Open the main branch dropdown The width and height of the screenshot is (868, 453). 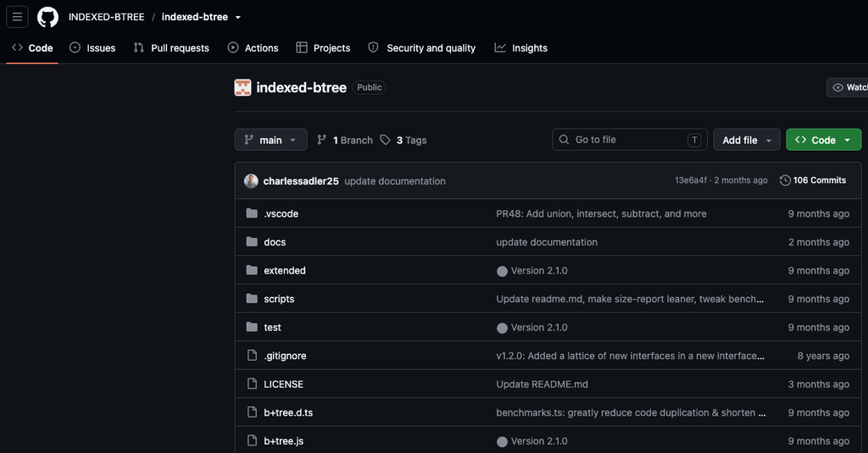pyautogui.click(x=270, y=140)
